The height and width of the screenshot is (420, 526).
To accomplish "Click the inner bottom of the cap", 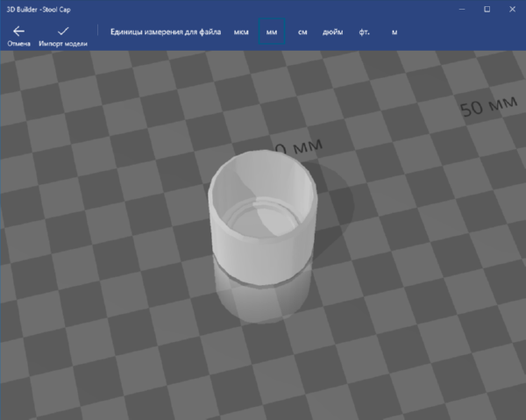I will [265, 218].
